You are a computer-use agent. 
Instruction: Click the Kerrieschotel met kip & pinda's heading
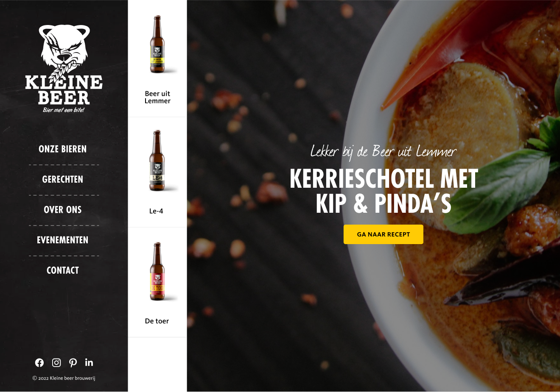pos(384,191)
